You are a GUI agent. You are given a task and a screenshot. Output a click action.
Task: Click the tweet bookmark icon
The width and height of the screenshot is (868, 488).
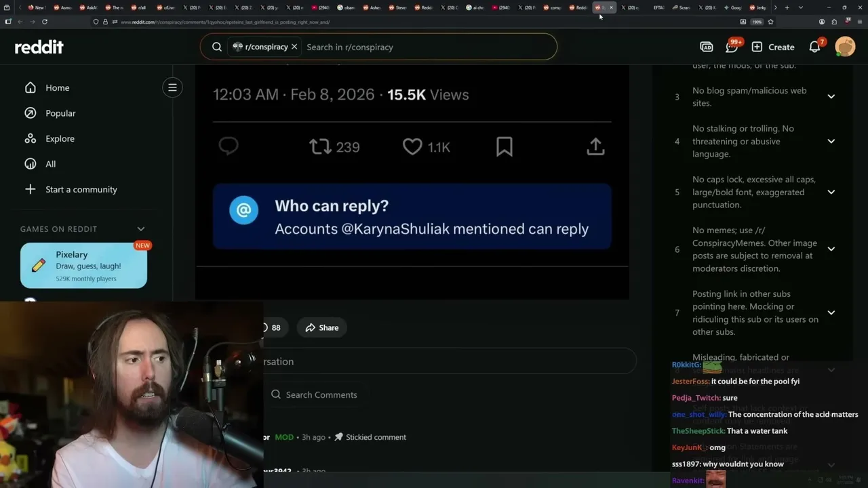505,146
